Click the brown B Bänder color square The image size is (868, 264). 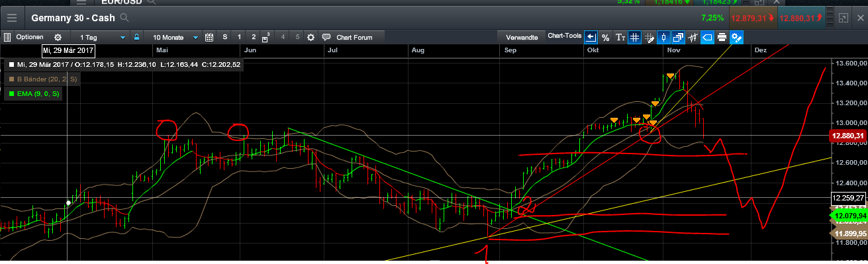click(11, 79)
